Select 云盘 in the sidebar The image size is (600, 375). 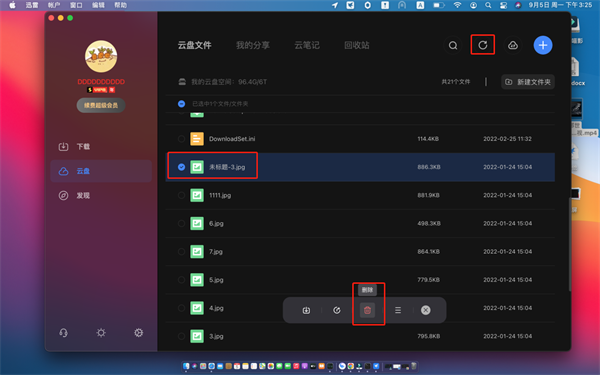(x=101, y=171)
